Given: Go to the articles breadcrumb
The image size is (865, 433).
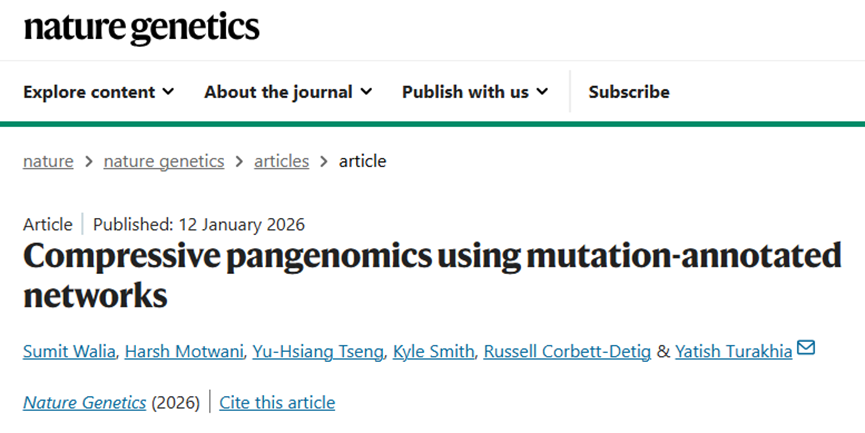Looking at the screenshot, I should (x=281, y=161).
